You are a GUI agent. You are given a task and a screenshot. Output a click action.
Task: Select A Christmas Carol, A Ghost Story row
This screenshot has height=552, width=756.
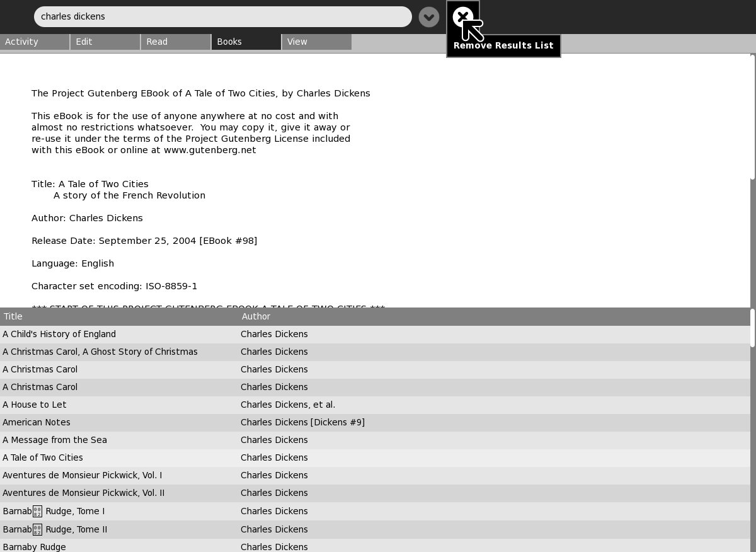point(100,352)
